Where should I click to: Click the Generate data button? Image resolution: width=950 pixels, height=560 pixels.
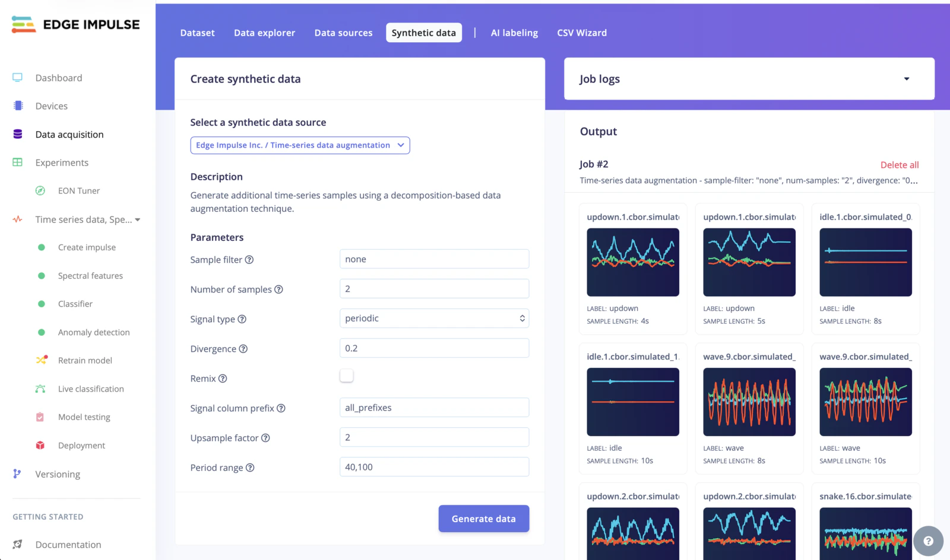point(484,518)
